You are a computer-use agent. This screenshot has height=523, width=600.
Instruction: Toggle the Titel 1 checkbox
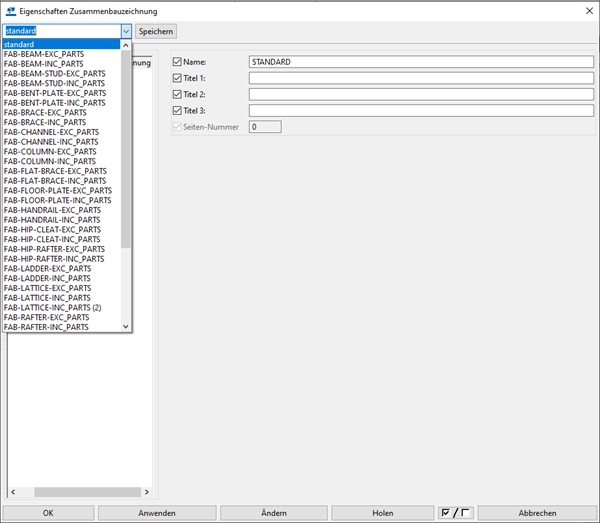177,78
